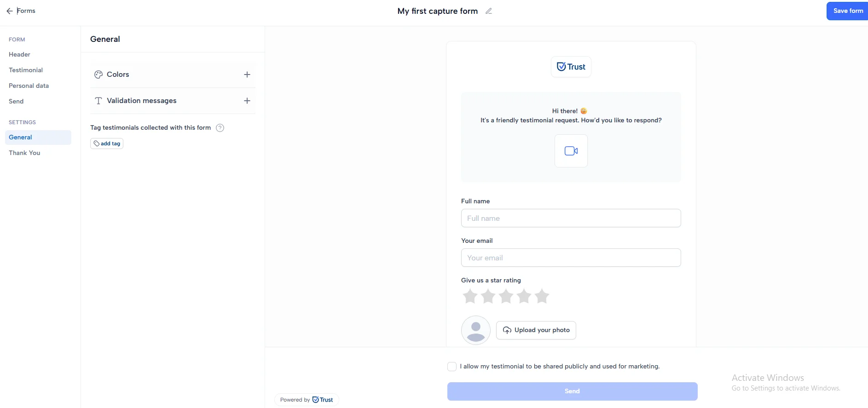Image resolution: width=868 pixels, height=408 pixels.
Task: Click the Full name input field
Action: tap(571, 218)
